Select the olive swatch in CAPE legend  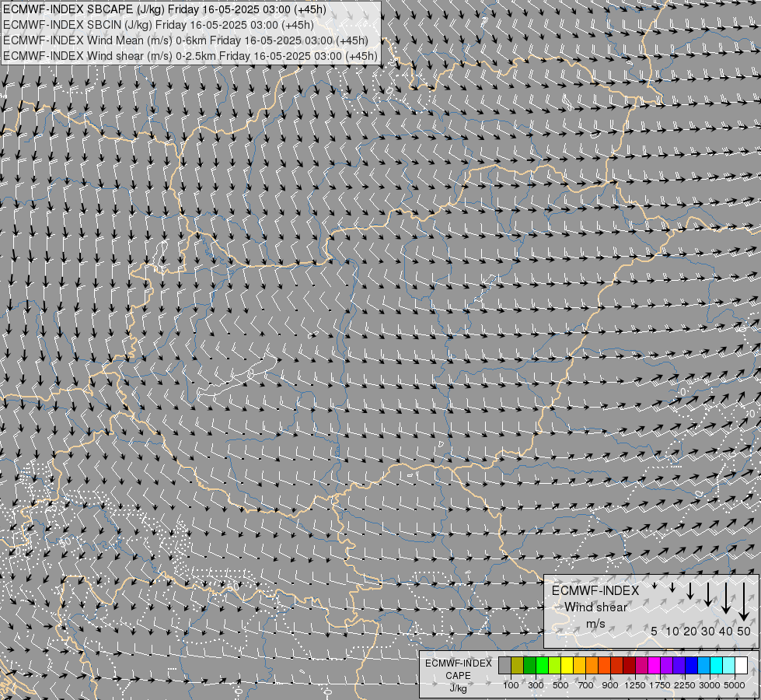pos(518,666)
